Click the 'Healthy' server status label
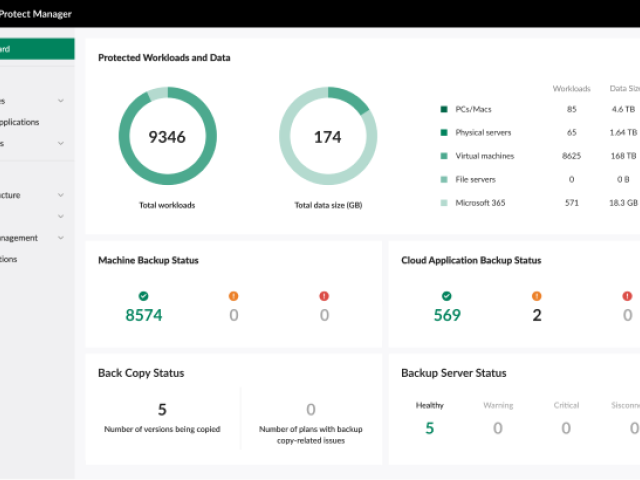This screenshot has width=640, height=480. coord(430,405)
